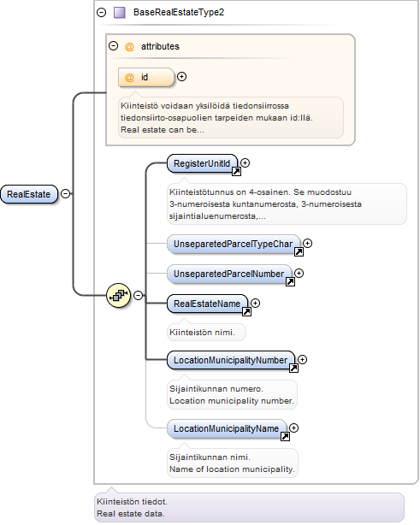Collapse the attributes section
This screenshot has height=525, width=420.
[x=114, y=46]
